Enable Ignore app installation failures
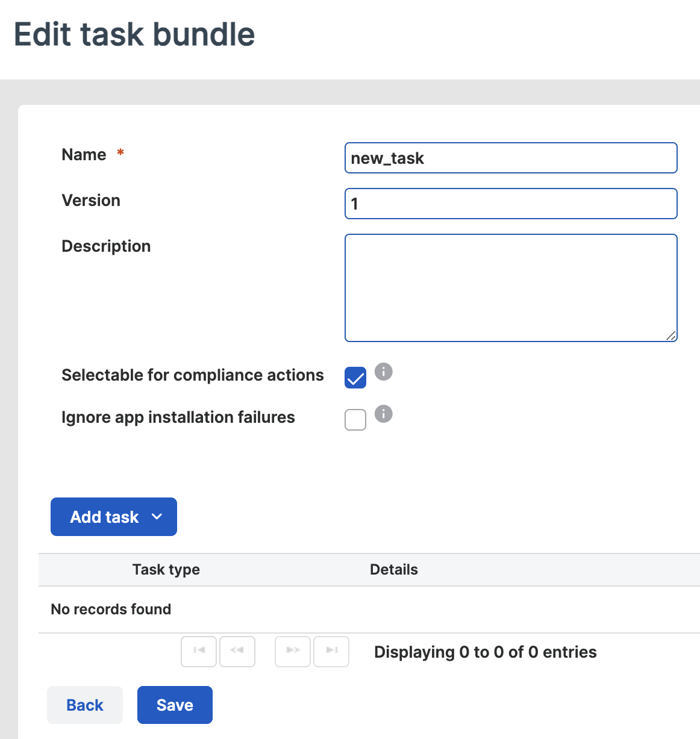700x739 pixels. point(355,420)
